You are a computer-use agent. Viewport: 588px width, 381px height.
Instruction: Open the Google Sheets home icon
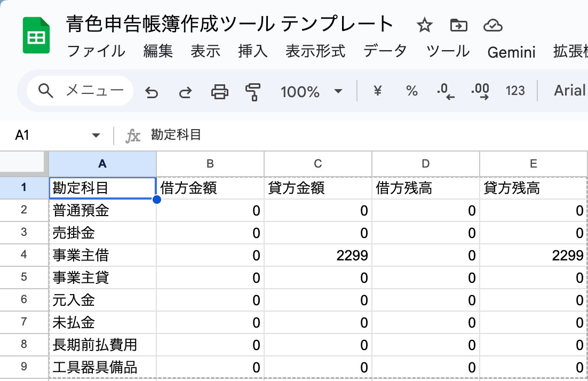(36, 35)
